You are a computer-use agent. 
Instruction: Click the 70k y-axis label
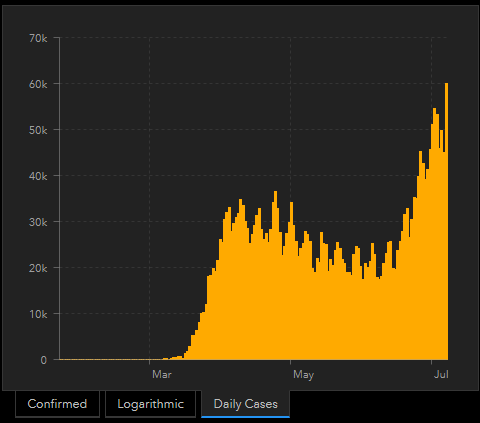pyautogui.click(x=38, y=39)
